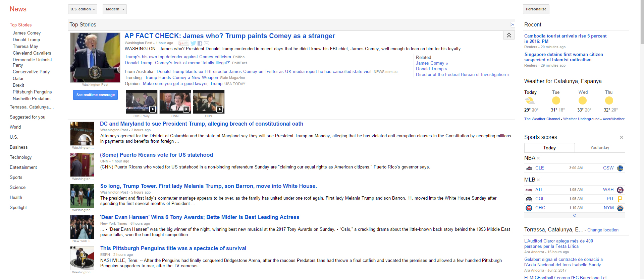Viewport: 644px width, 279px height.
Task: Open the Modern layout dropdown
Action: tap(115, 9)
